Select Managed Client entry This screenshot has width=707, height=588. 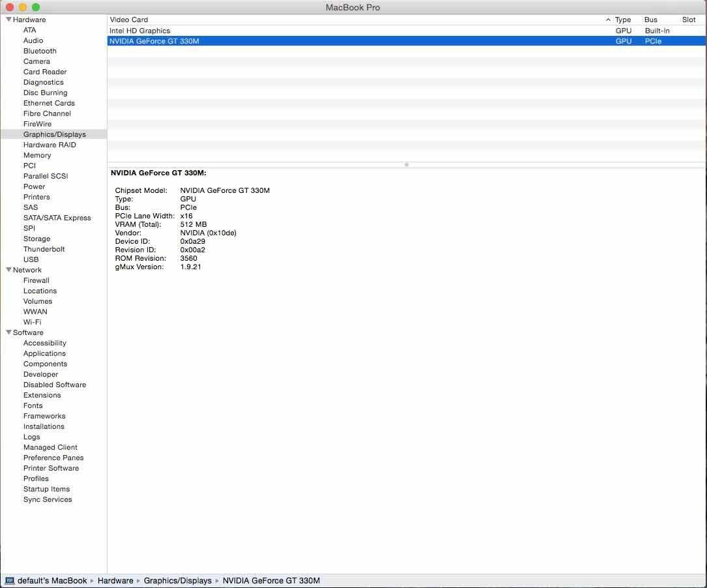50,447
